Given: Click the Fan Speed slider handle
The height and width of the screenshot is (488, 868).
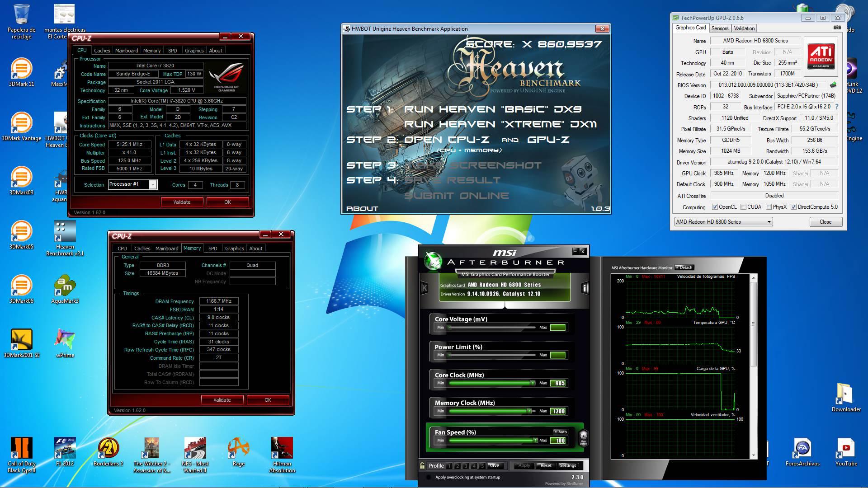Looking at the screenshot, I should [535, 440].
